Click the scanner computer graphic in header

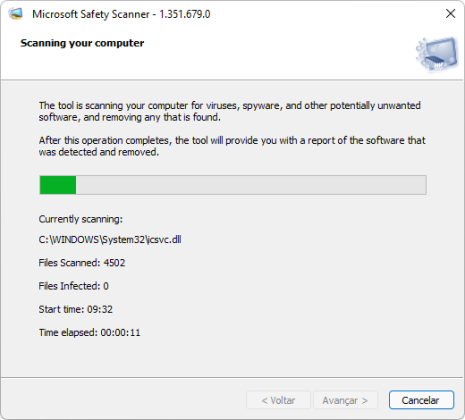(x=437, y=55)
